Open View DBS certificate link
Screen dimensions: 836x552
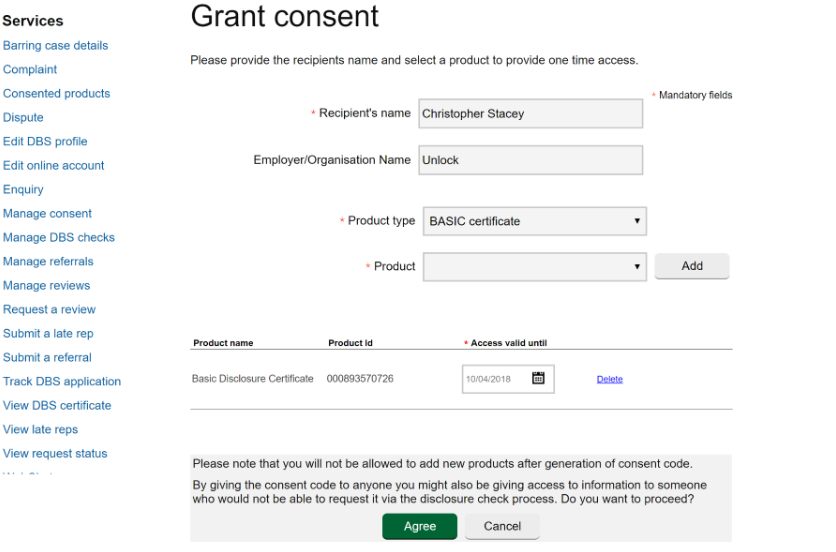[x=57, y=405]
